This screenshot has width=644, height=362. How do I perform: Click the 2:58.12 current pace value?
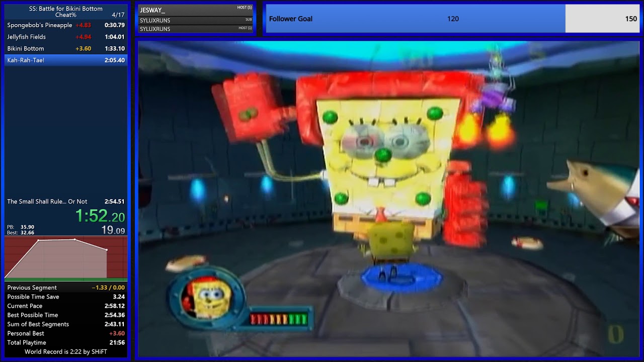tap(115, 306)
